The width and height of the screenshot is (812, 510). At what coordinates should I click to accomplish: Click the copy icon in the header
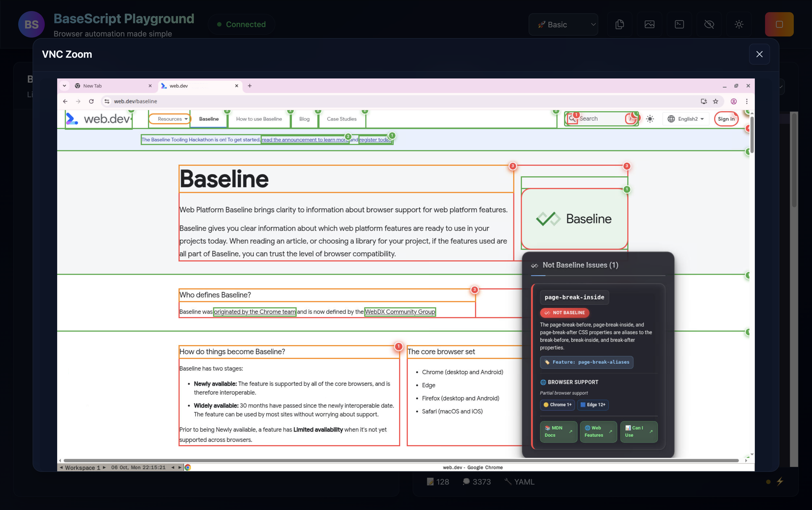pos(619,24)
